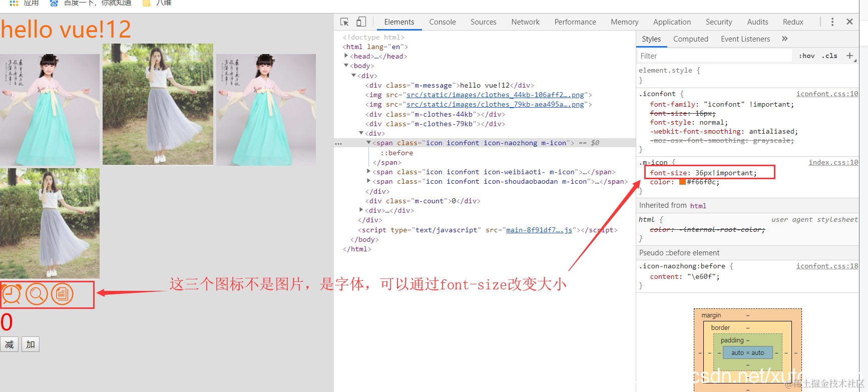
Task: Open iconfont.css:18 source link
Action: point(827,266)
